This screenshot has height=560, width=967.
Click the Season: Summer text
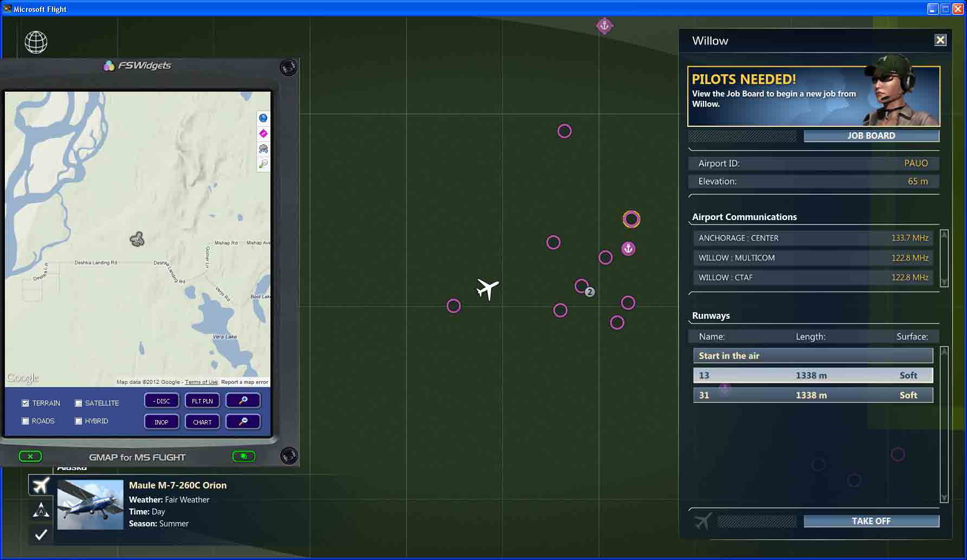point(159,524)
